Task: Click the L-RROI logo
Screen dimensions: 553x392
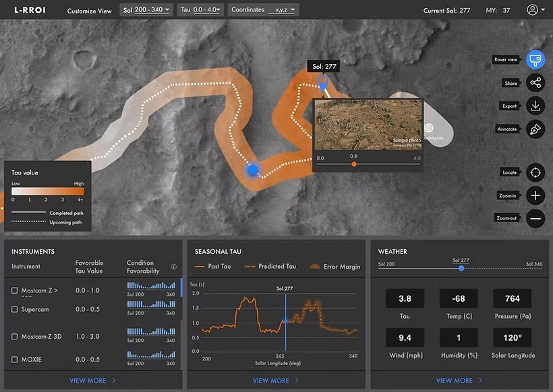Action: click(x=30, y=10)
